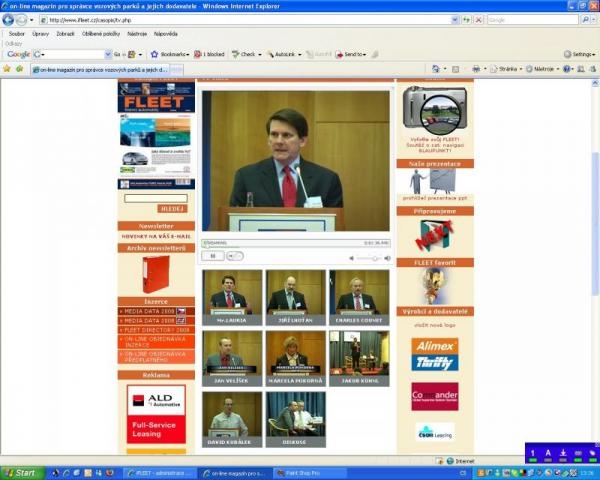Open the Nápověda menu
Viewport: 600px width, 480px height.
click(166, 34)
